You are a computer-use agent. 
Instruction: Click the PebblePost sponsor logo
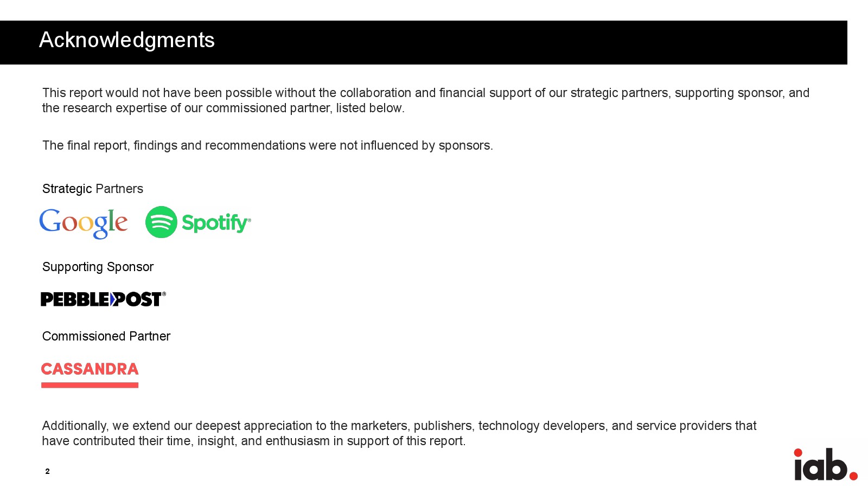[103, 299]
